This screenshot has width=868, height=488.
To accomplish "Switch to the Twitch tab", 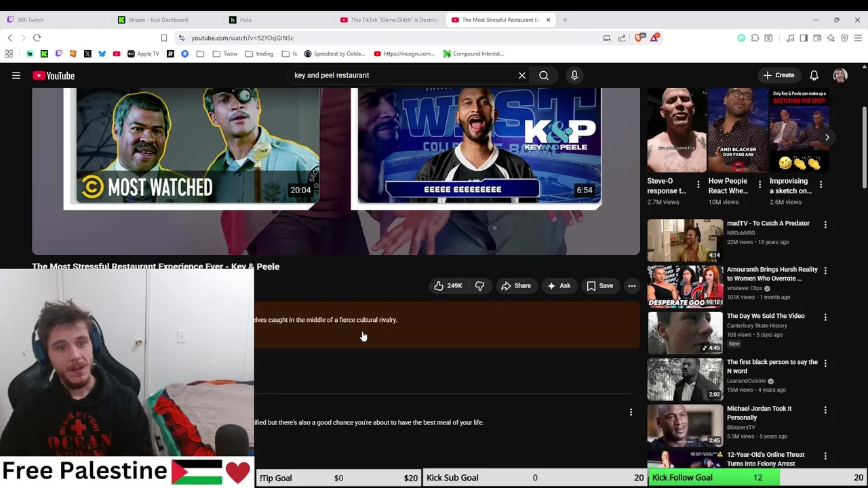I will point(56,20).
